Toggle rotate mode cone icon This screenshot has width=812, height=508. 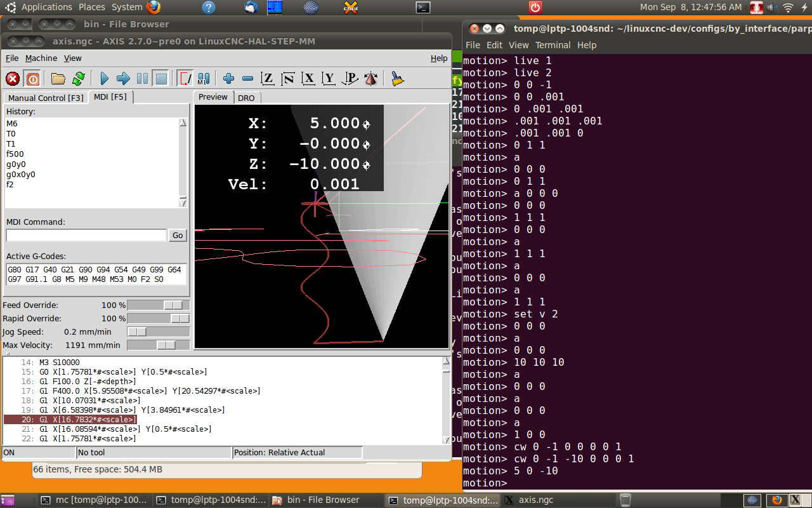(x=371, y=79)
